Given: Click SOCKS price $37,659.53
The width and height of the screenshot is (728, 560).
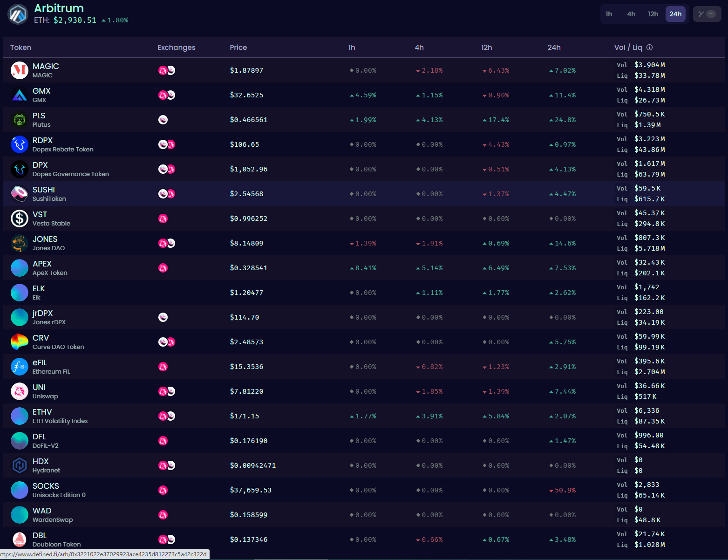Looking at the screenshot, I should point(251,490).
